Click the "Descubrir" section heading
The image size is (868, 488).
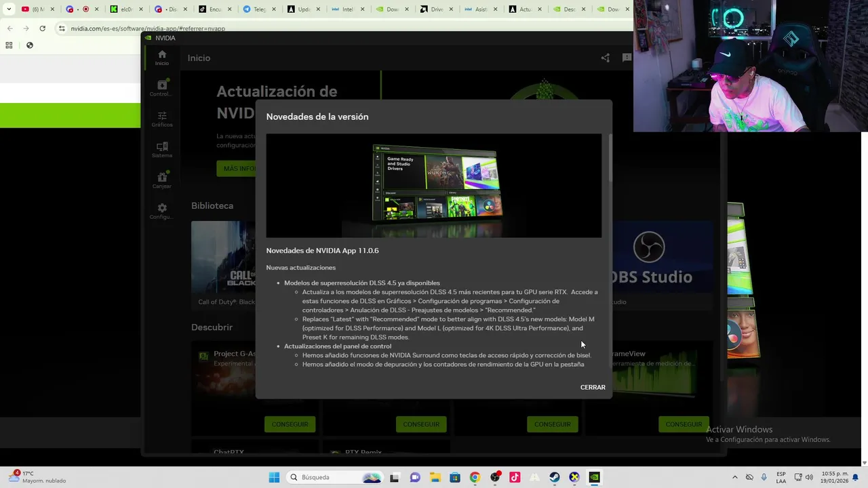tap(212, 327)
